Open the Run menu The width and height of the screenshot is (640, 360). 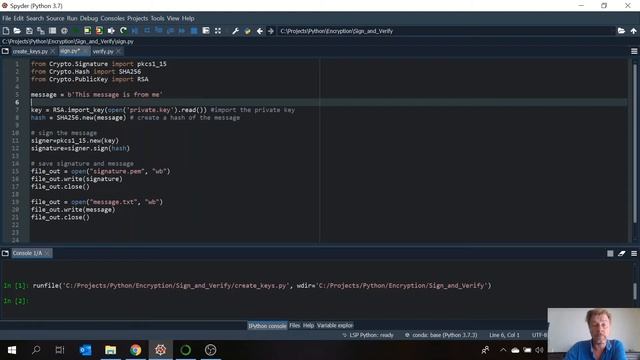pos(72,18)
